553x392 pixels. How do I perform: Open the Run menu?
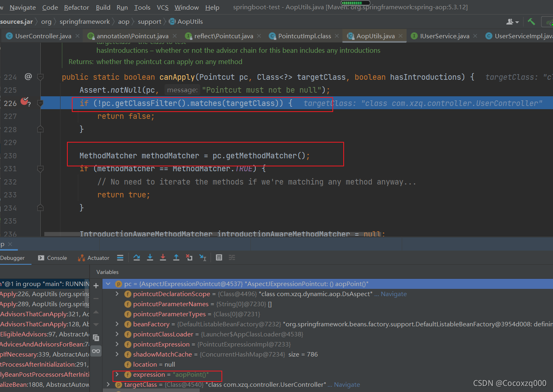[122, 7]
